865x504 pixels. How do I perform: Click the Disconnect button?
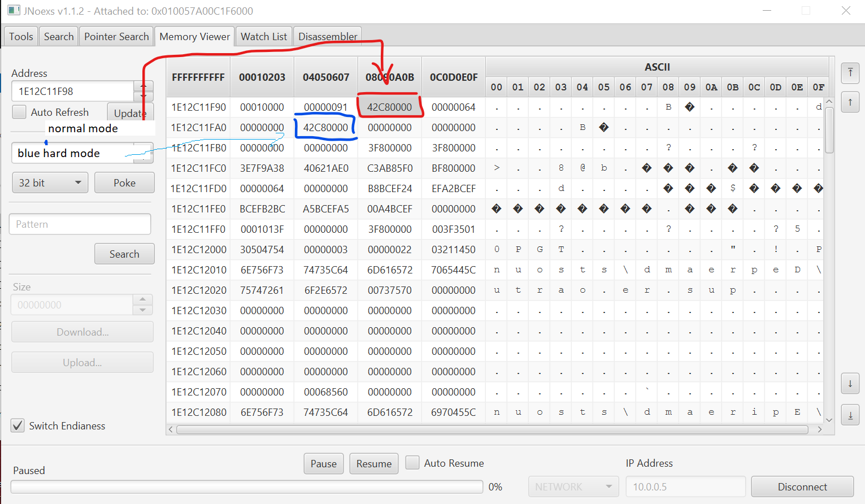point(802,486)
